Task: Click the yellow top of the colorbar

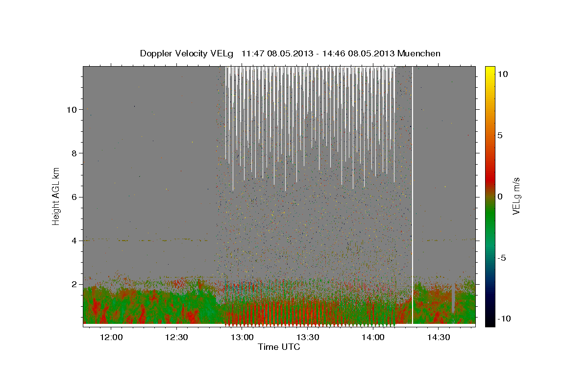Action: 490,70
